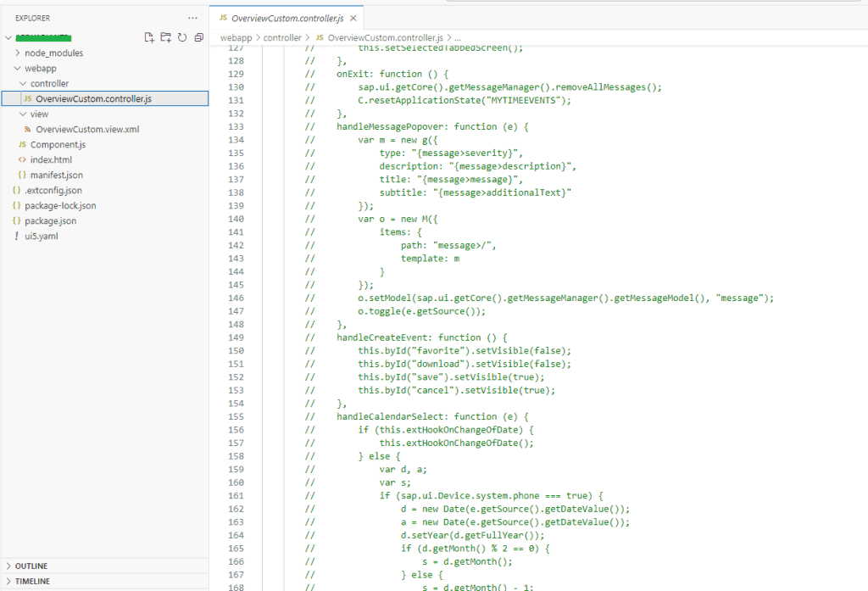This screenshot has height=591, width=868.
Task: Click the 'subtitle: "{message>additionalText}"' line
Action: [x=476, y=192]
